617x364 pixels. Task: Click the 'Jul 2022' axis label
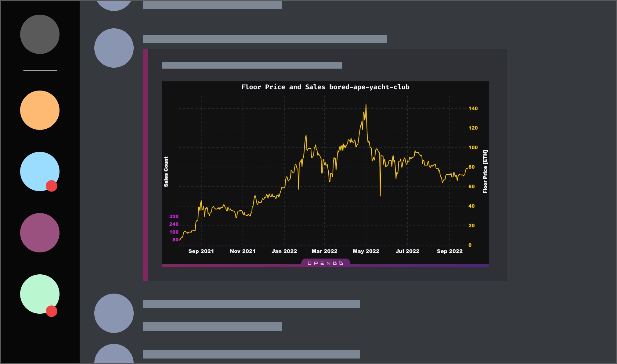click(x=407, y=251)
